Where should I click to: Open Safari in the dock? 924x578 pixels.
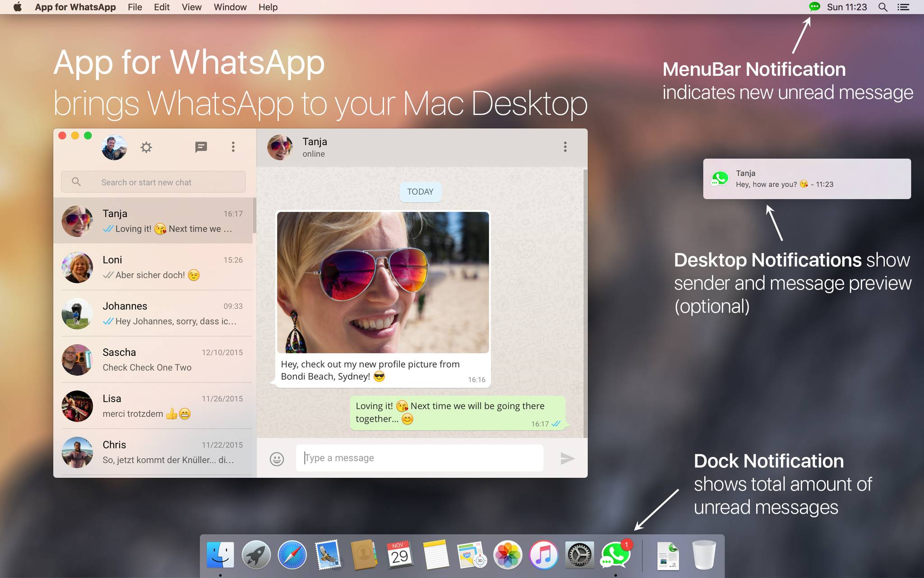[x=292, y=555]
